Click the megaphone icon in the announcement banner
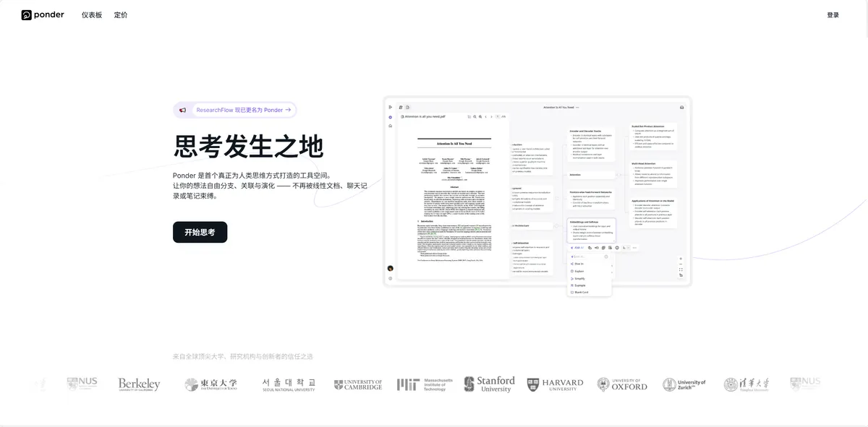868x427 pixels. (x=183, y=110)
